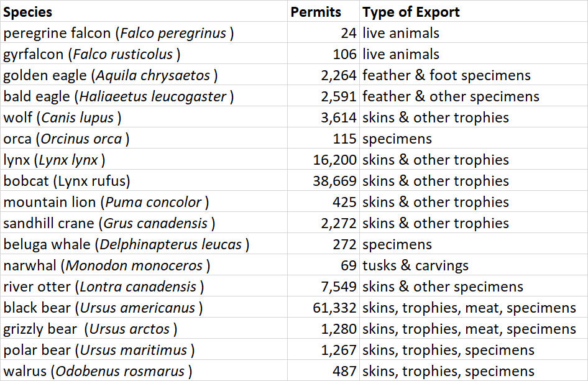Click the orca export type cell
The width and height of the screenshot is (588, 381).
(x=397, y=139)
